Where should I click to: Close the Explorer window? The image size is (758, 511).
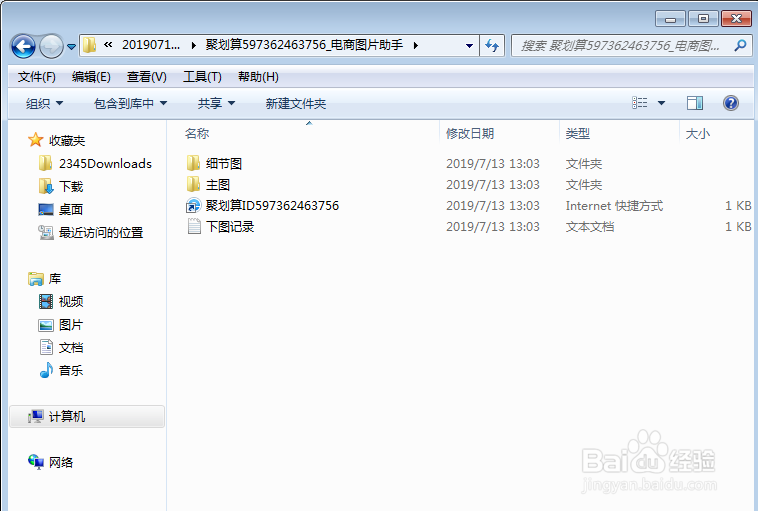click(736, 19)
